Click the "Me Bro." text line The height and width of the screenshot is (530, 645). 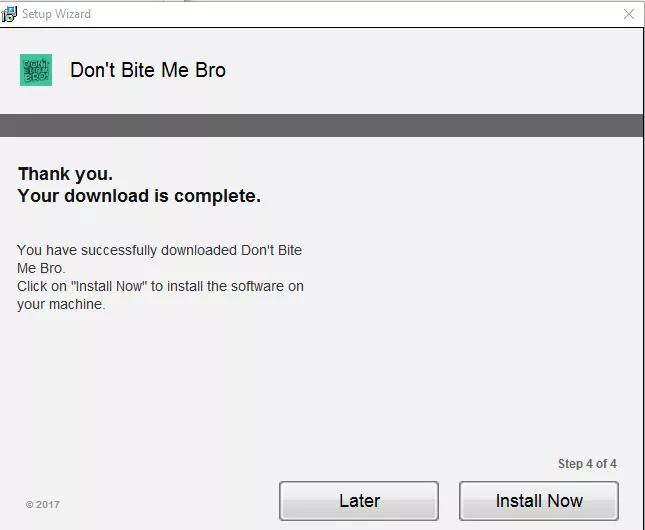tap(41, 268)
